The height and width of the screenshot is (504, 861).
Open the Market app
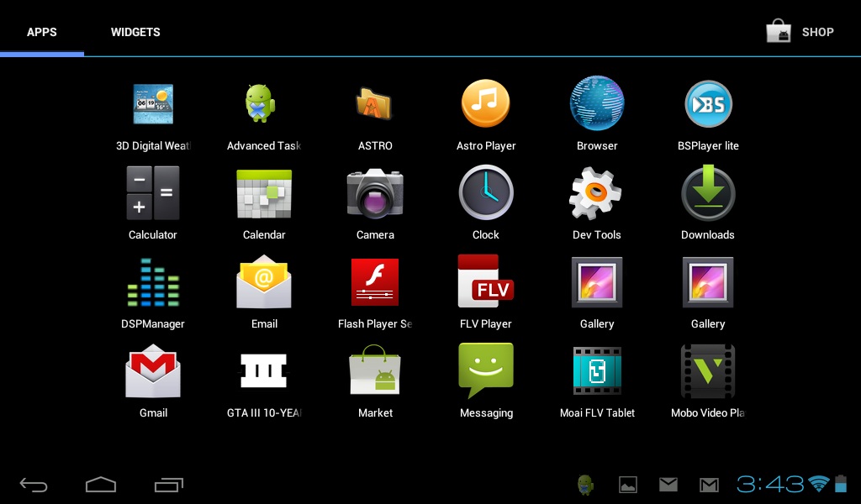(x=375, y=370)
